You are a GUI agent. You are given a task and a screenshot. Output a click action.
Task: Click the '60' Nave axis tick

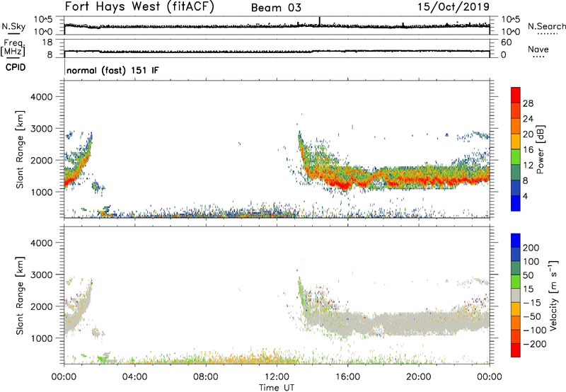(506, 42)
